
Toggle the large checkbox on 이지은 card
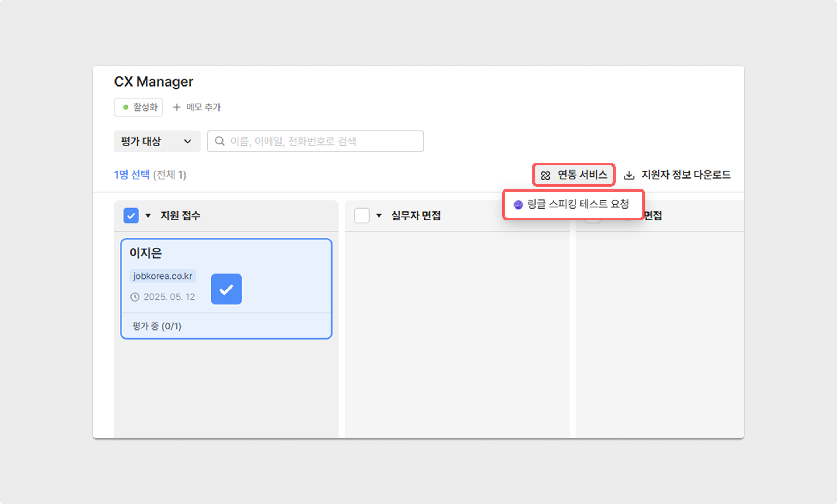point(226,289)
